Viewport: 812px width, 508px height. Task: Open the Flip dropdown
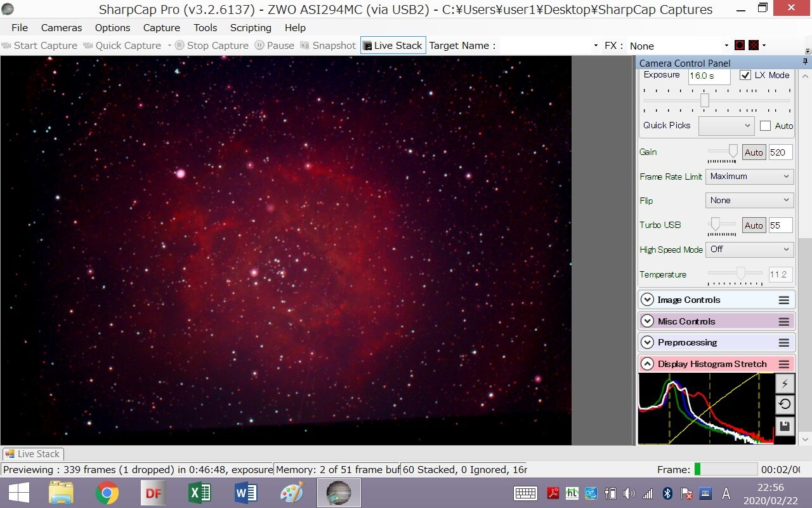pos(749,201)
